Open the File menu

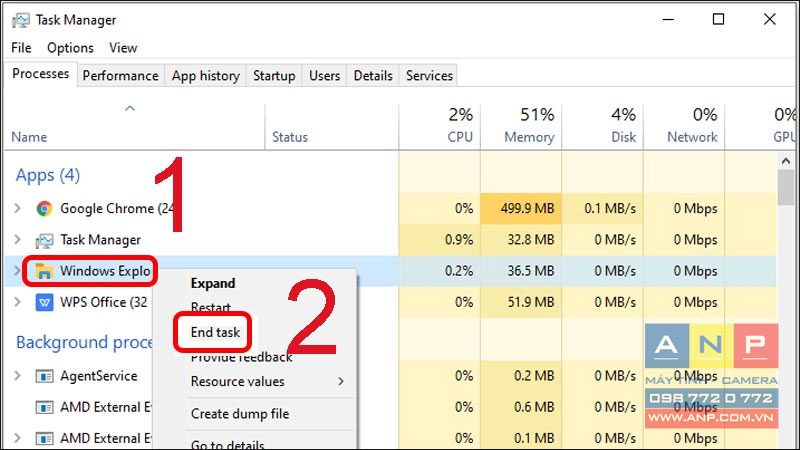point(21,48)
